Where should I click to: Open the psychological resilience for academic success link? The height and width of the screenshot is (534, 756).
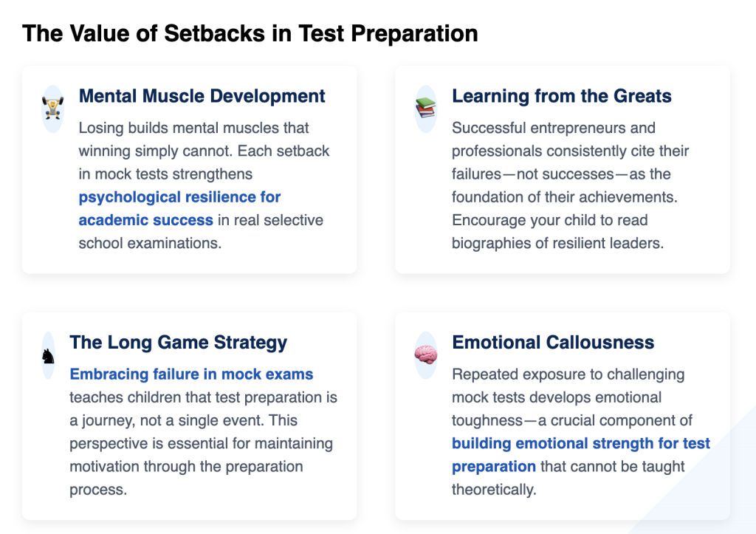tap(179, 208)
